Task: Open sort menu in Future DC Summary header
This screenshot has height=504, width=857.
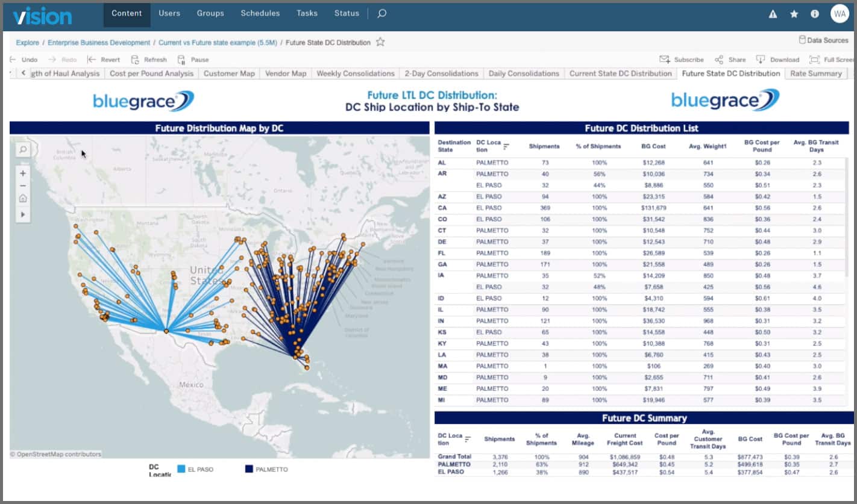Action: pyautogui.click(x=468, y=439)
